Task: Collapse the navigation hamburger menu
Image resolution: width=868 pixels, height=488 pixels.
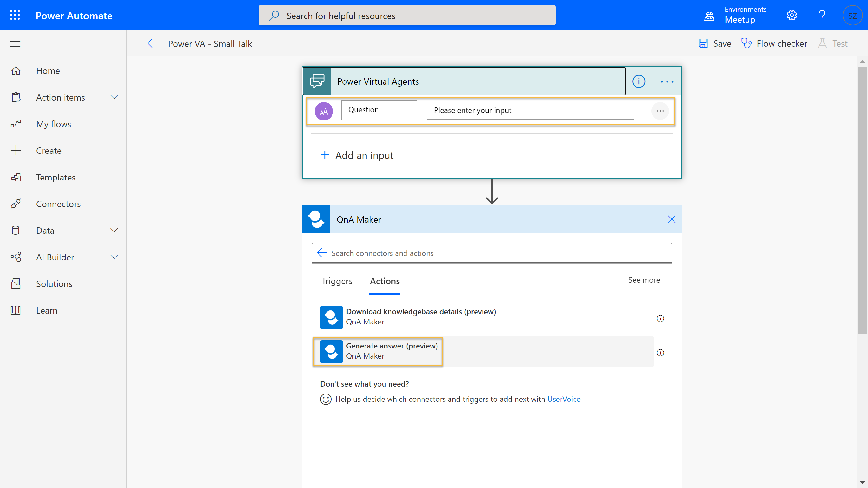Action: (15, 44)
